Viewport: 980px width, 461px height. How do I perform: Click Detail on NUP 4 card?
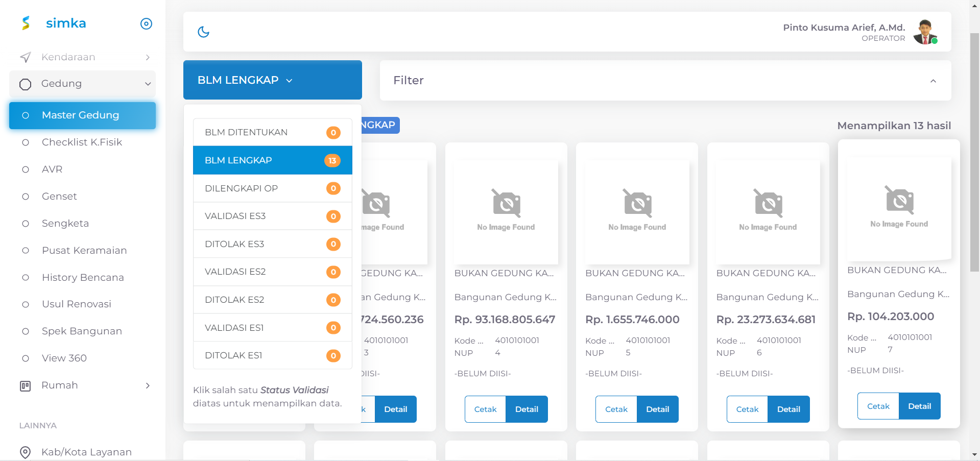(527, 409)
